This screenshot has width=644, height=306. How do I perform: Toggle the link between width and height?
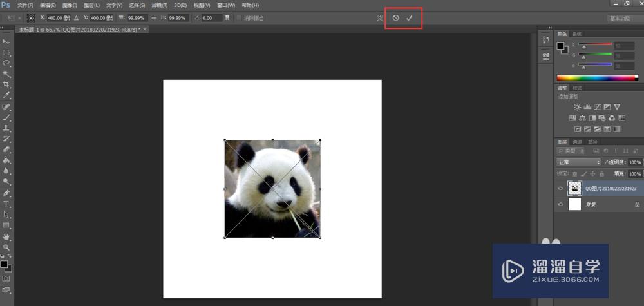click(154, 18)
